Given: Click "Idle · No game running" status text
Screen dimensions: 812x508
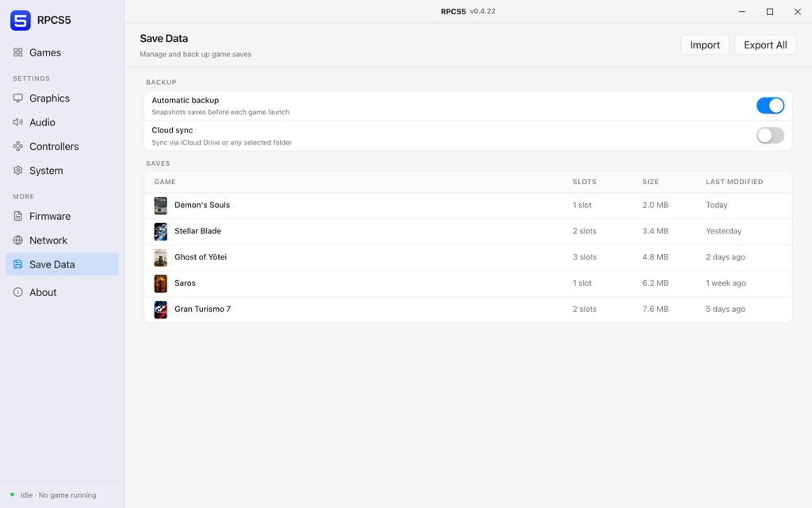Looking at the screenshot, I should (x=58, y=495).
